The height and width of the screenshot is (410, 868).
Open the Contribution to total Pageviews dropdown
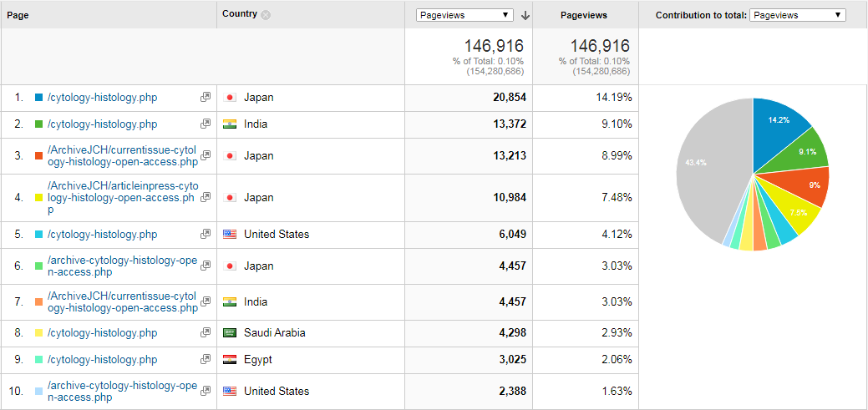[x=798, y=15]
